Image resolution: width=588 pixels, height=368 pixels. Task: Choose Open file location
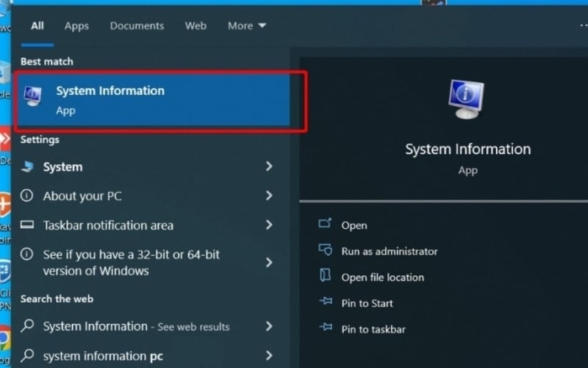[382, 277]
